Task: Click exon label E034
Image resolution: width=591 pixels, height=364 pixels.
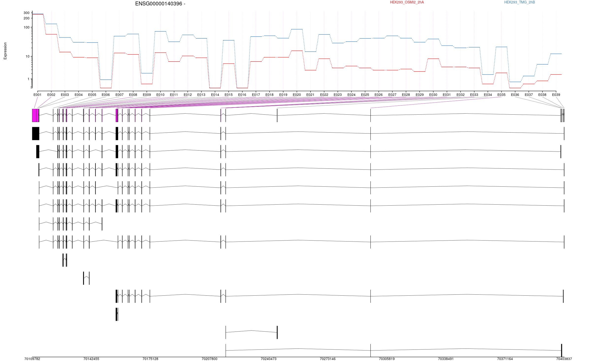Action: [488, 95]
